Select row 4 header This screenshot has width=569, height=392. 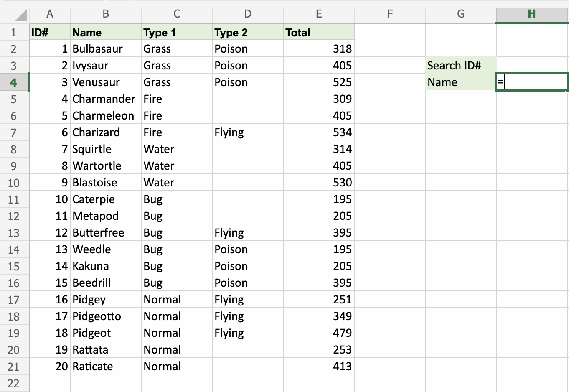[x=14, y=82]
